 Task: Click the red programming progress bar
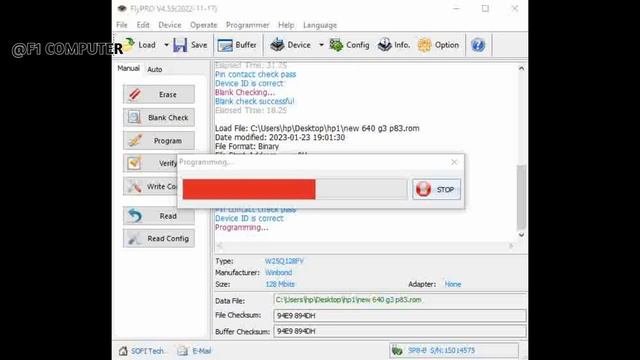click(x=249, y=189)
